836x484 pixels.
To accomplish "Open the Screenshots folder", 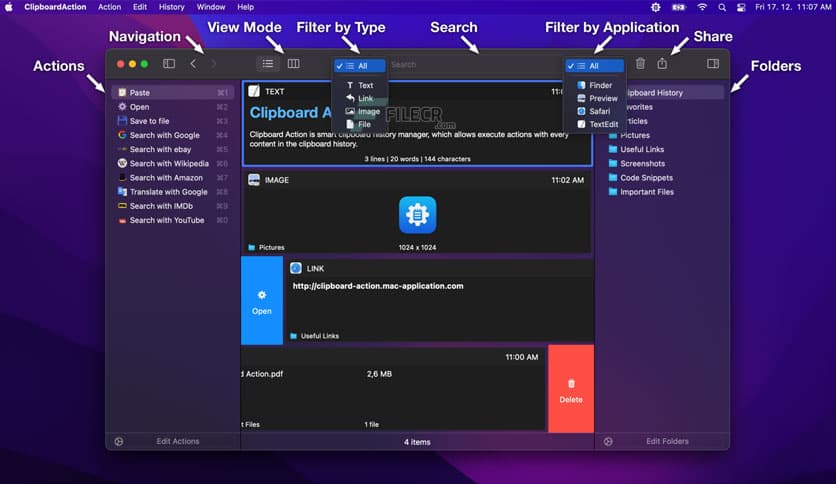I will [637, 164].
